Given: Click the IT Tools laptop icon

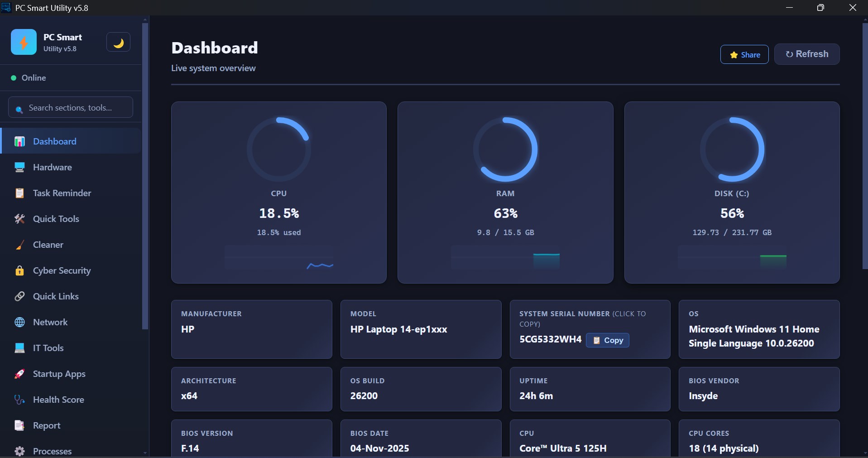Looking at the screenshot, I should click(x=19, y=348).
